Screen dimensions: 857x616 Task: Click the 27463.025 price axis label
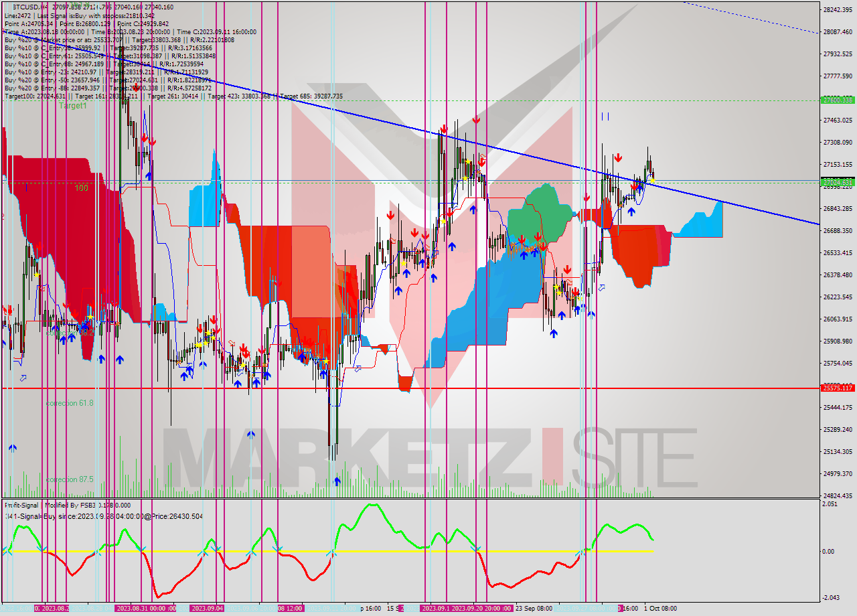click(x=838, y=120)
